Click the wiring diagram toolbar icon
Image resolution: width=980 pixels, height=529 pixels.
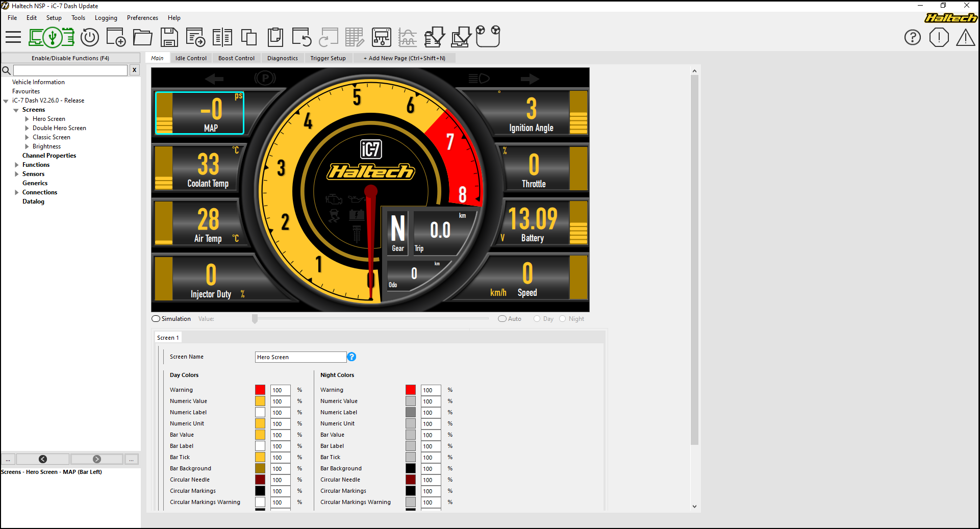tap(382, 37)
